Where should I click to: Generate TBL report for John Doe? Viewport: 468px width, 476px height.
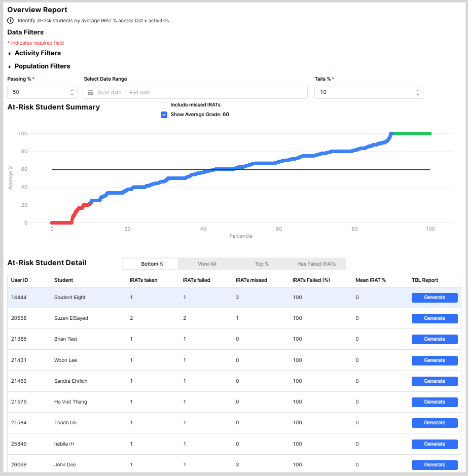(435, 465)
